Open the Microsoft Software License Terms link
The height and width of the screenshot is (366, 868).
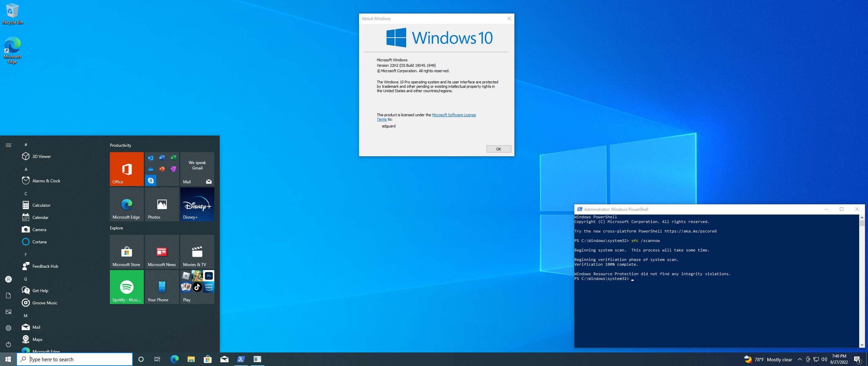click(x=454, y=115)
